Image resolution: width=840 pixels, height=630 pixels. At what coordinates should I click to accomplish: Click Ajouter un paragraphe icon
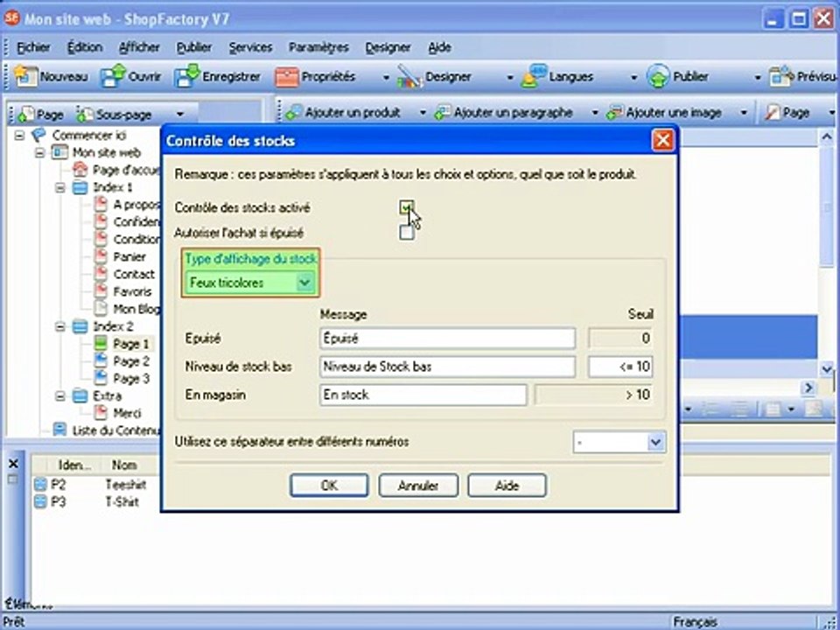coord(443,113)
